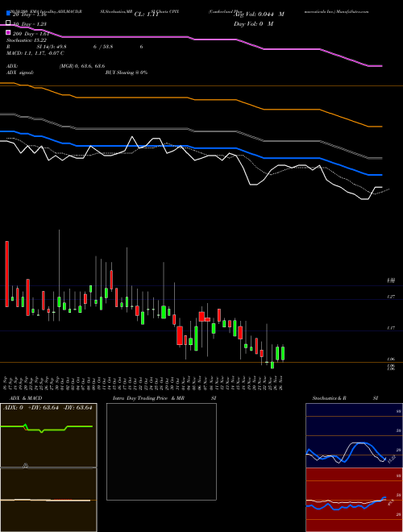Click the last green candlestick on chart

(x=283, y=353)
